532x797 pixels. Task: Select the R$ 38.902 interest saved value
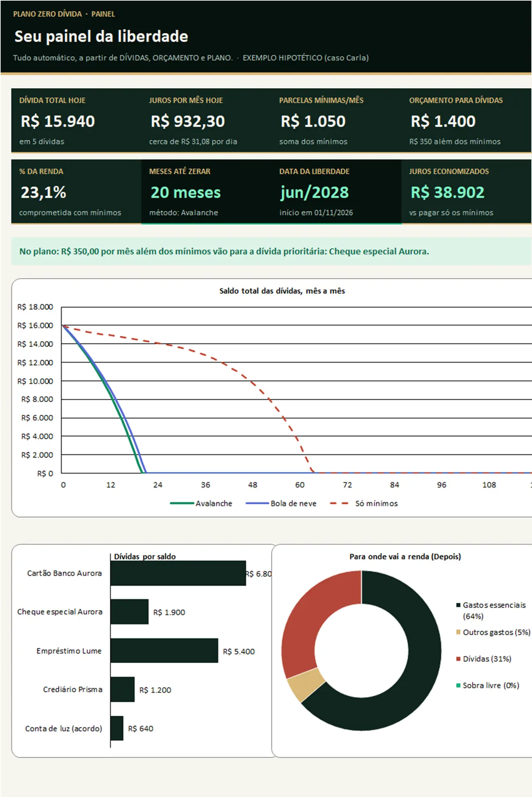click(x=448, y=193)
